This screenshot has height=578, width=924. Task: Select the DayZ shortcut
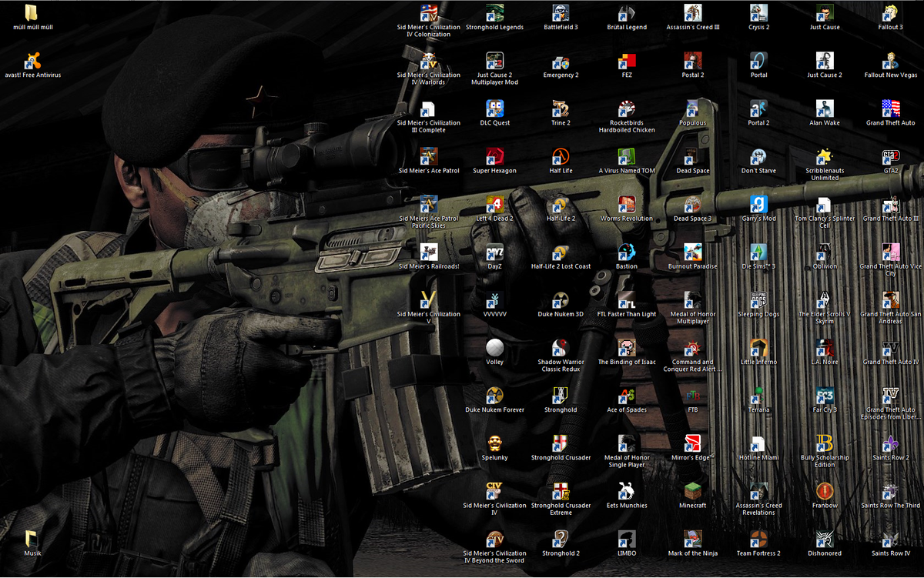(494, 252)
